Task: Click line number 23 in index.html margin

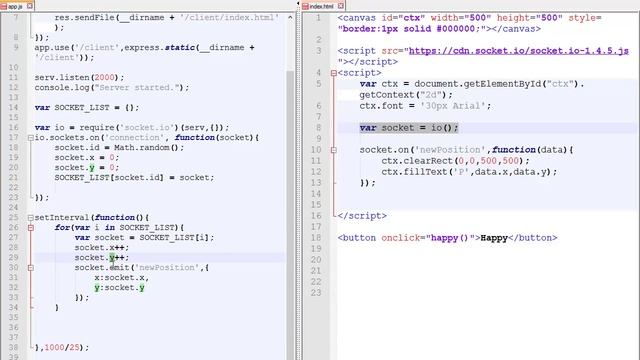Action: click(x=316, y=293)
